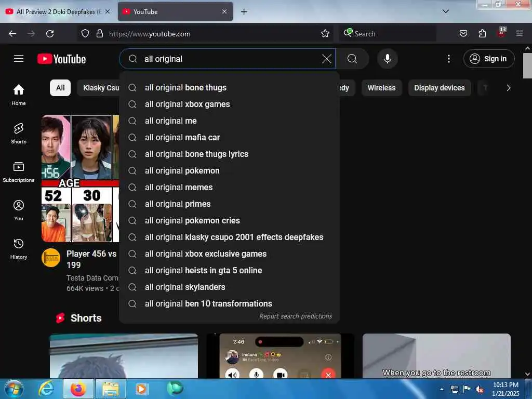The height and width of the screenshot is (399, 532).
Task: Choose suggestion klasky csupo 2001 effects deepfakes
Action: [229, 237]
